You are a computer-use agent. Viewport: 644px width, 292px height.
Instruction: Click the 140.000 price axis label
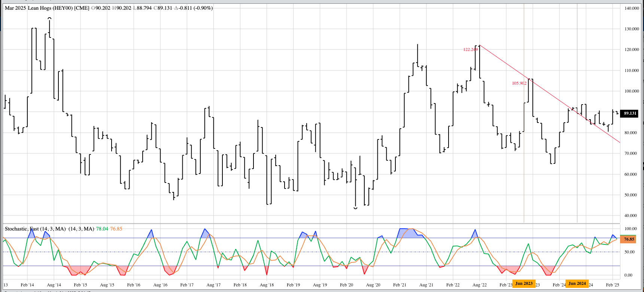click(632, 8)
